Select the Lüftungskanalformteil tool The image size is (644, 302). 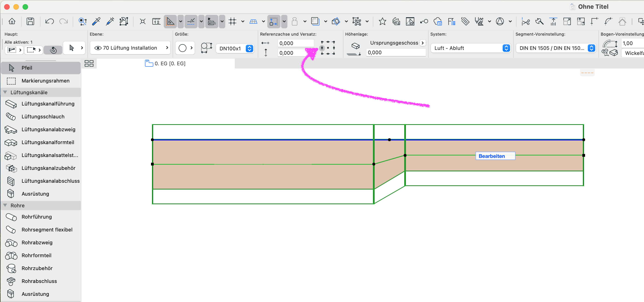[x=41, y=142]
